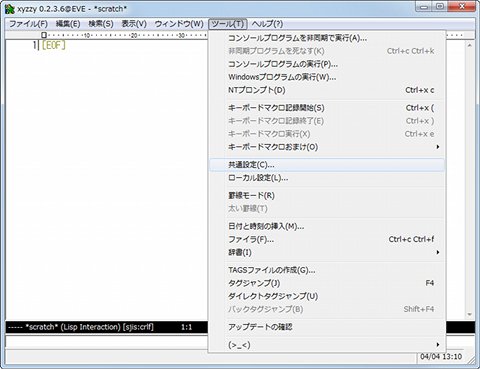Maximize the xyzzy window
Viewport: 480px width, 369px height.
click(x=440, y=7)
